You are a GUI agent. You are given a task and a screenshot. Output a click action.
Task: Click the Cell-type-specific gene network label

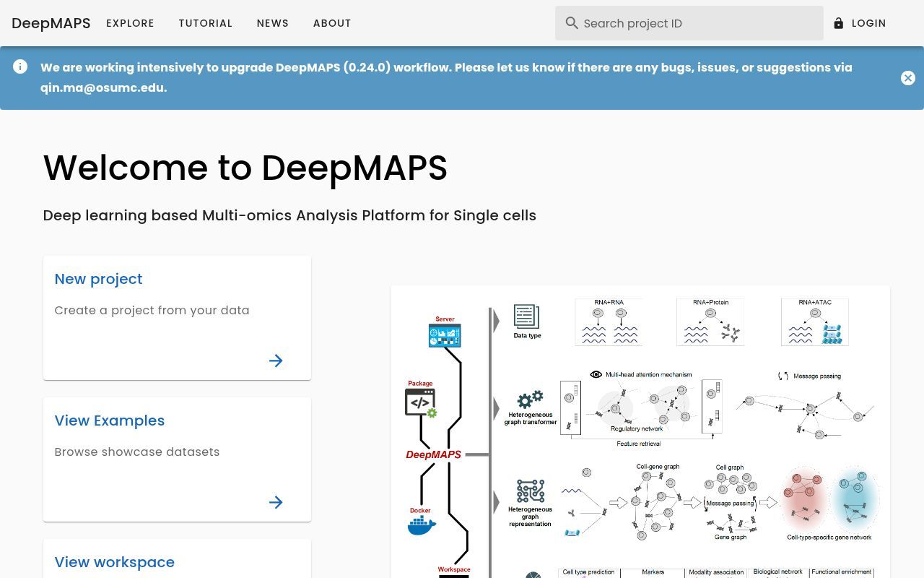pyautogui.click(x=829, y=537)
